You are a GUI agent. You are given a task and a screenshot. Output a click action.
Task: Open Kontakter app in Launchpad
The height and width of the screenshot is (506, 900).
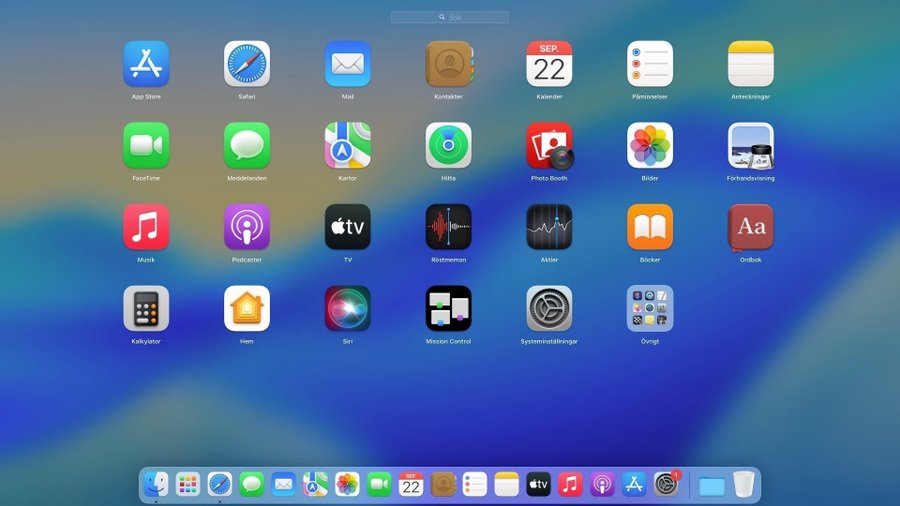click(x=449, y=64)
